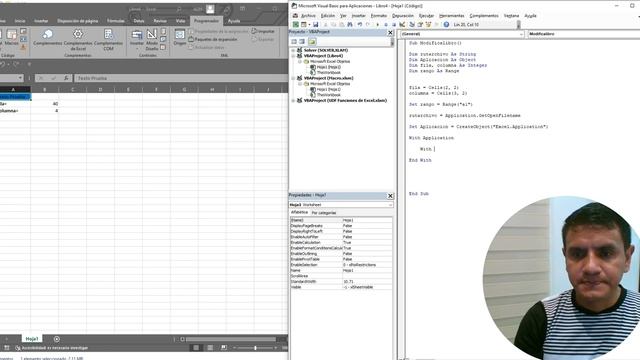The width and height of the screenshot is (640, 360).
Task: Switch to Programador ribbon tab in Excel
Action: point(206,21)
